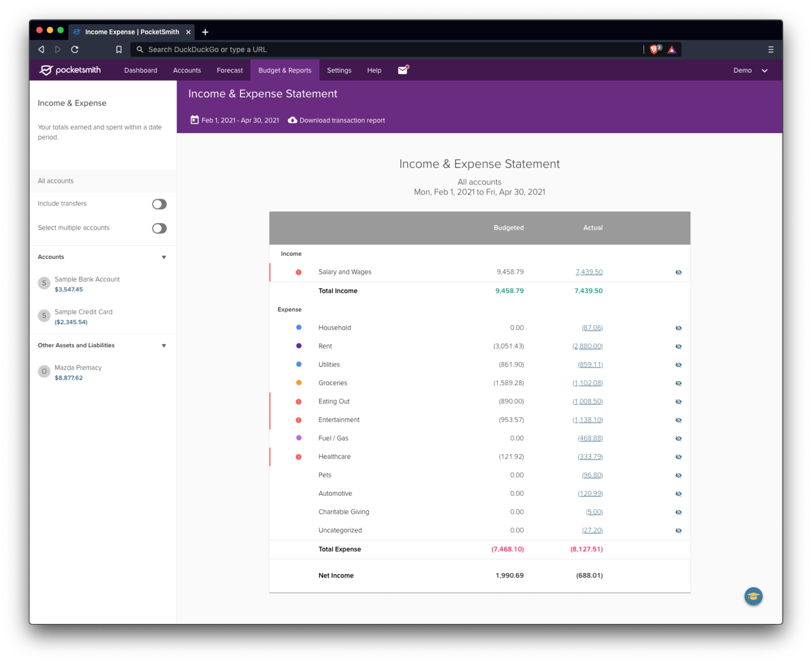The height and width of the screenshot is (663, 812).
Task: Click the browser bookmark icon
Action: [119, 50]
